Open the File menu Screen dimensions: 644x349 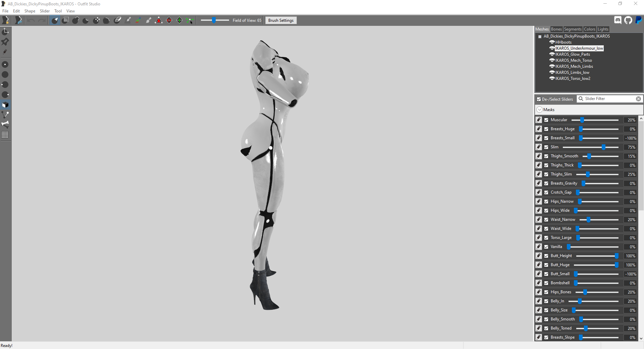click(5, 11)
